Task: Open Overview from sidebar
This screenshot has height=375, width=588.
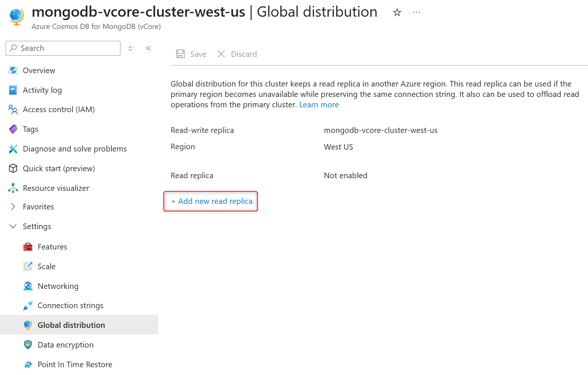Action: coord(39,71)
